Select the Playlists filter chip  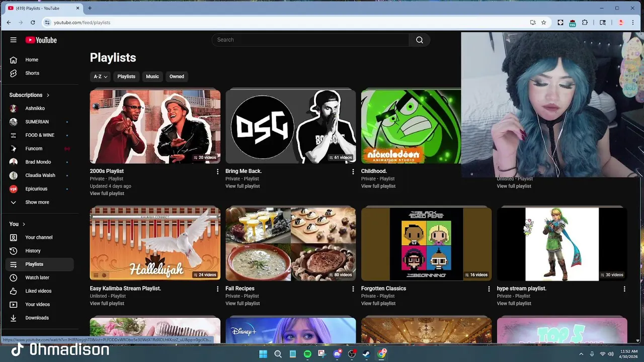[x=126, y=76]
